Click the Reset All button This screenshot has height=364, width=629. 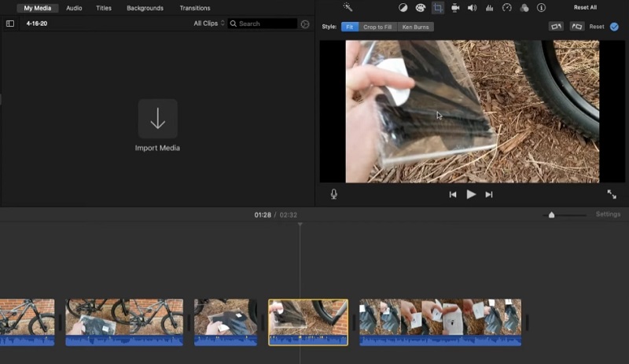[x=585, y=8]
